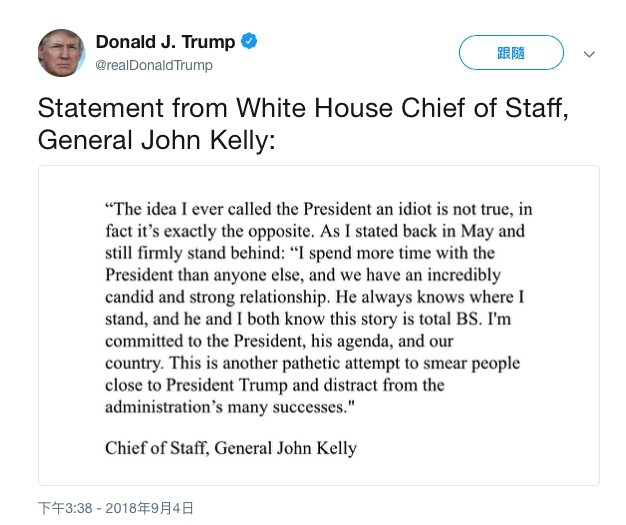Click the blue verified checkmark badge
The height and width of the screenshot is (525, 626).
point(249,42)
